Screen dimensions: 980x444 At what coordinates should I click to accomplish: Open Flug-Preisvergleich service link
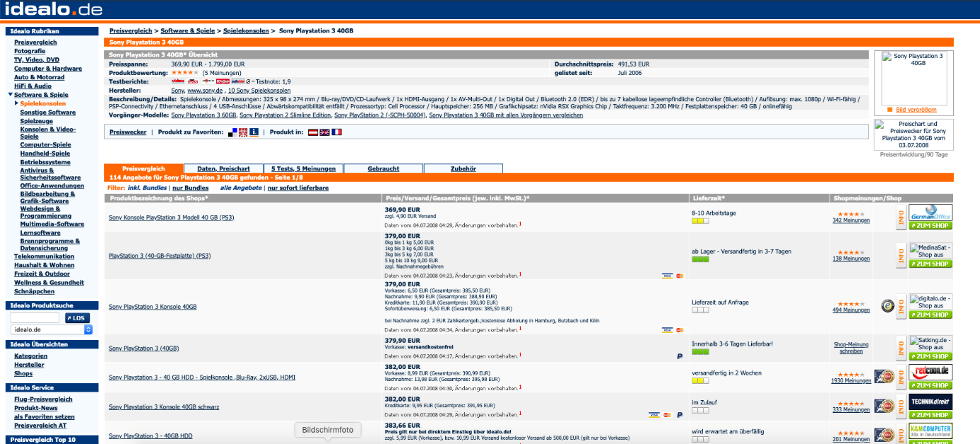pyautogui.click(x=43, y=399)
